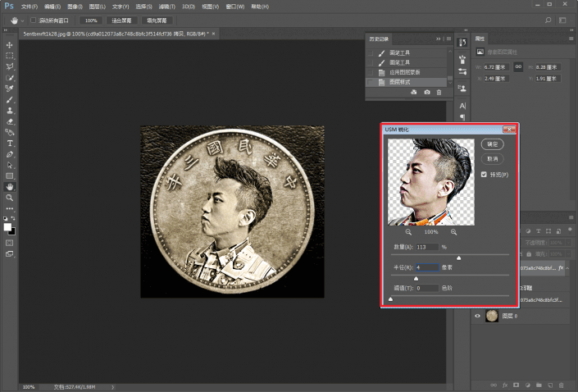
Task: Open the 选择(S) menu
Action: pyautogui.click(x=143, y=7)
